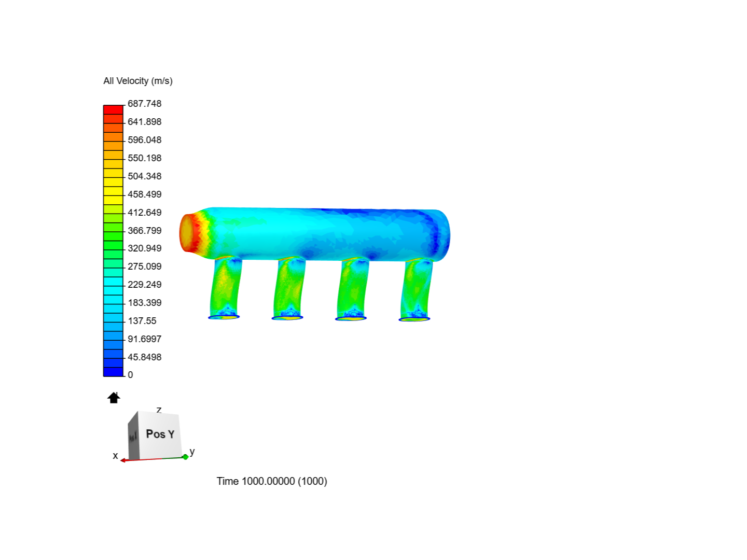The image size is (747, 560).
Task: Click the 229.249 legend value
Action: click(x=145, y=285)
